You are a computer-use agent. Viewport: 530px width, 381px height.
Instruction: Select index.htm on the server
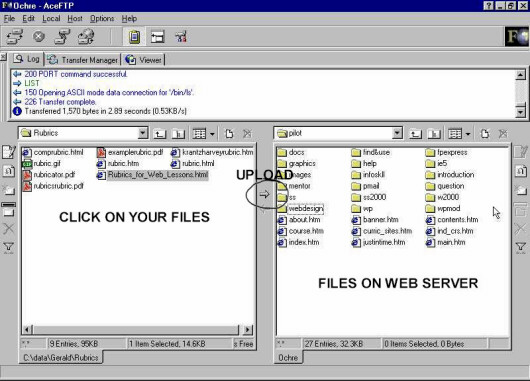tap(298, 242)
